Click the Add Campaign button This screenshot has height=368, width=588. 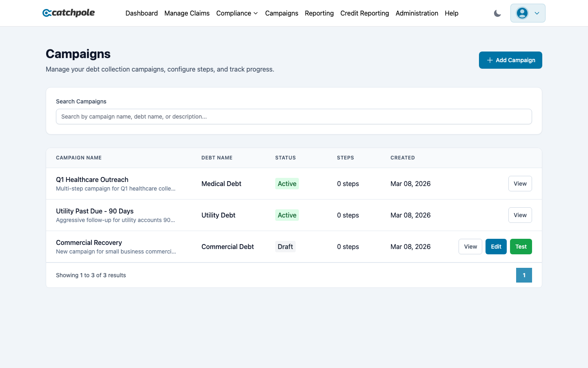pos(510,60)
